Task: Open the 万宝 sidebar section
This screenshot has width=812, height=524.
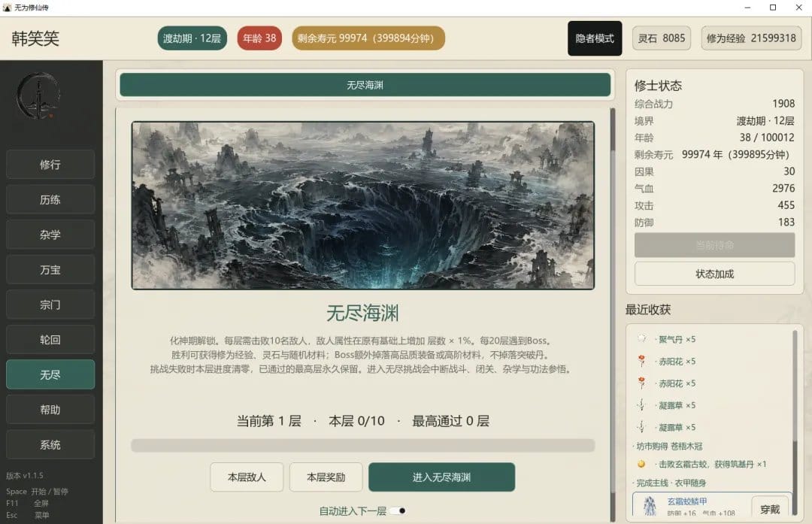Action: pyautogui.click(x=50, y=270)
